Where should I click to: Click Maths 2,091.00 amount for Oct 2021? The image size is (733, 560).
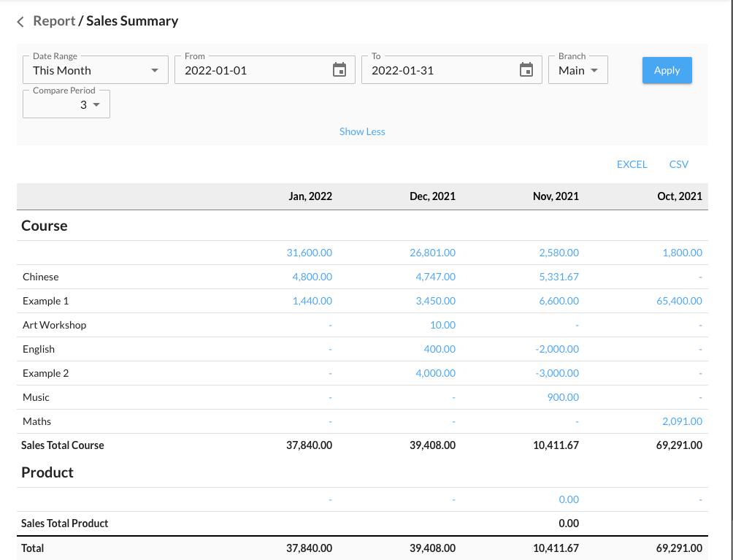tap(682, 421)
